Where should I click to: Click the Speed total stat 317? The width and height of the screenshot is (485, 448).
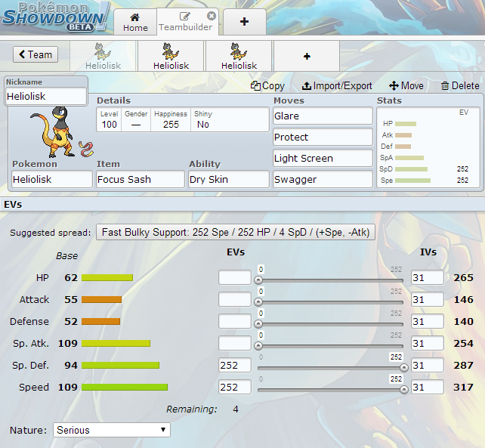pos(463,388)
